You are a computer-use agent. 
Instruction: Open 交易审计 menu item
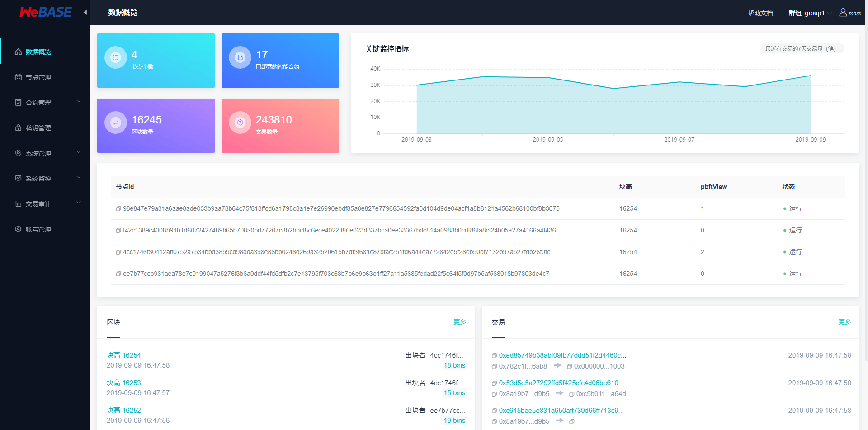[45, 204]
